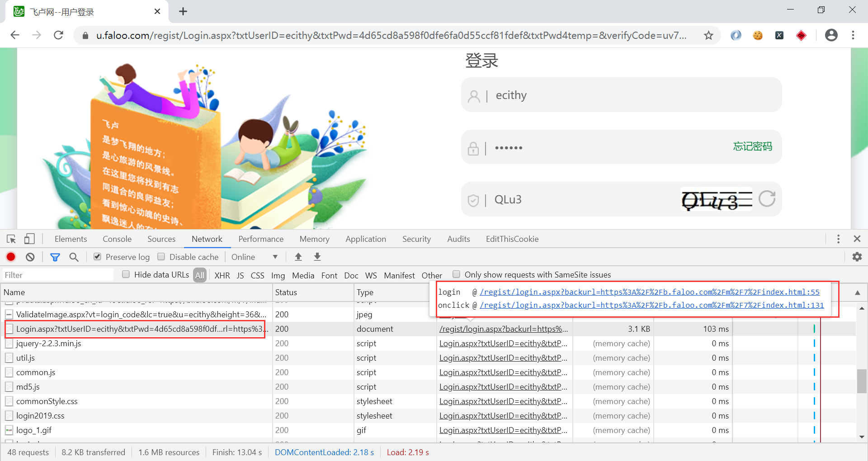
Task: Enable the Disable cache checkbox
Action: click(161, 257)
